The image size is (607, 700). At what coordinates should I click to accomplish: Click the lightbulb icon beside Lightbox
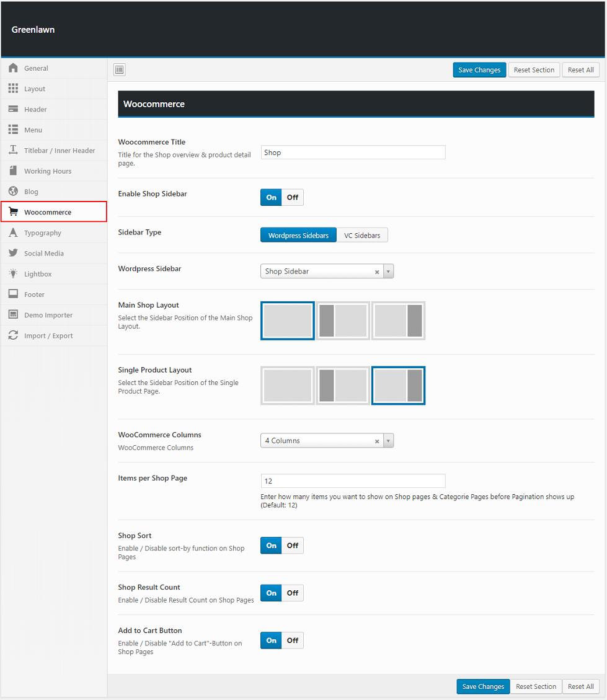pyautogui.click(x=13, y=273)
